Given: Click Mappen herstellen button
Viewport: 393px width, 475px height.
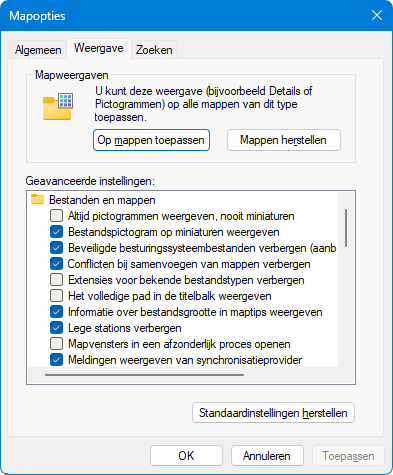Looking at the screenshot, I should point(284,140).
